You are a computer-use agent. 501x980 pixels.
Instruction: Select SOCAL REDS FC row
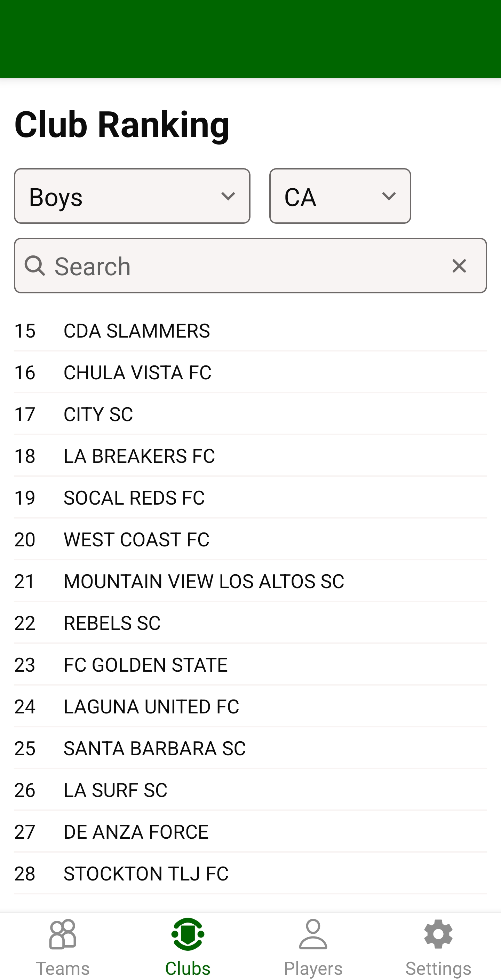coord(250,498)
